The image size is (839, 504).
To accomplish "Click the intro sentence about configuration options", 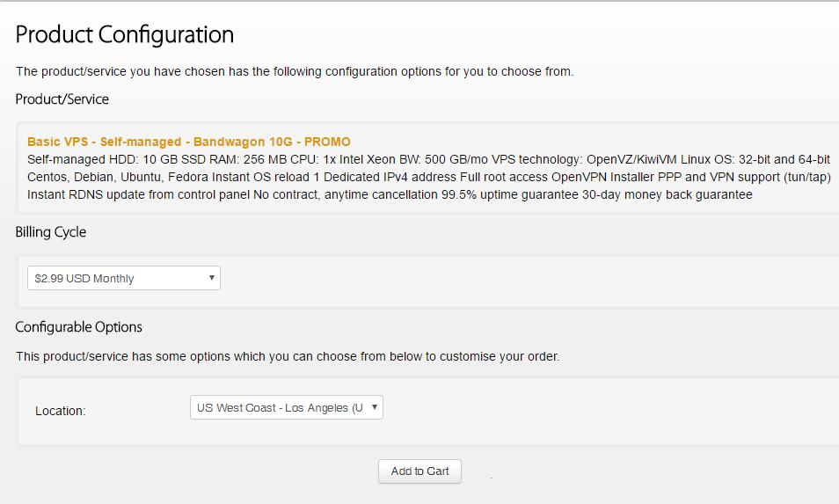I will tap(295, 71).
